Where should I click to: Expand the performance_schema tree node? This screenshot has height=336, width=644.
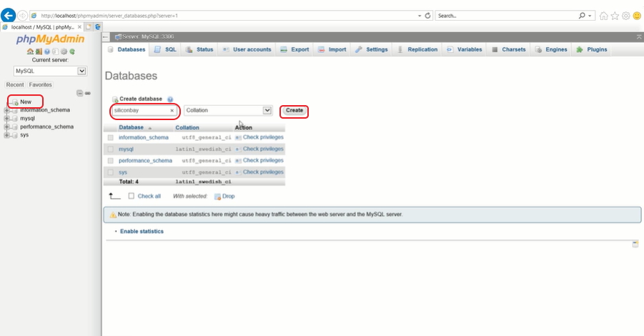[6, 127]
